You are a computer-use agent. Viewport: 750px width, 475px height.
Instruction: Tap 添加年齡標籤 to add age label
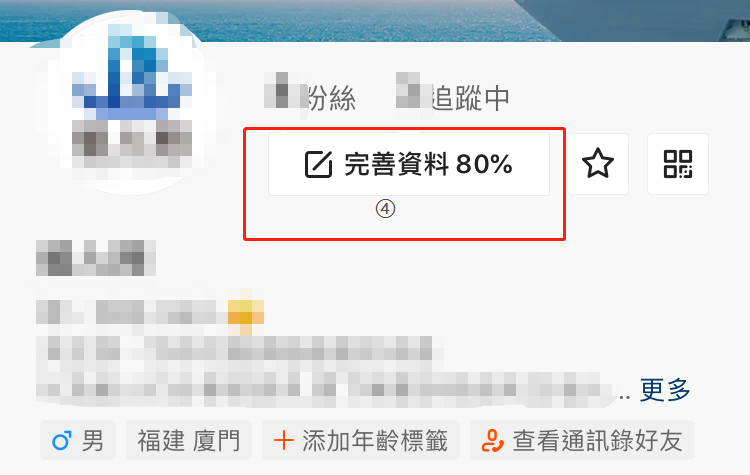pos(361,440)
